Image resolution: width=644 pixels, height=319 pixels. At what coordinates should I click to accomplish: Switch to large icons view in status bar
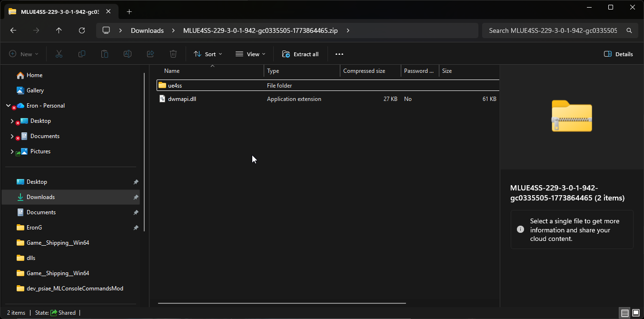tap(636, 313)
